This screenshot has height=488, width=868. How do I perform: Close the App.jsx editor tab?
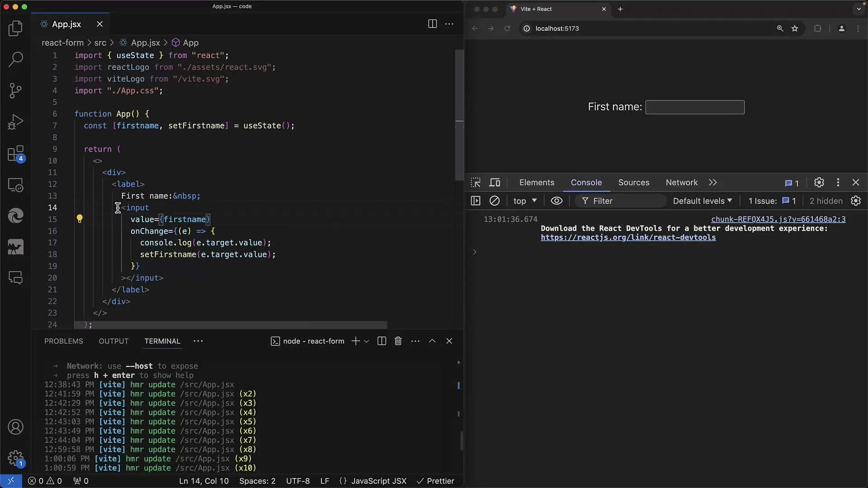coord(99,24)
